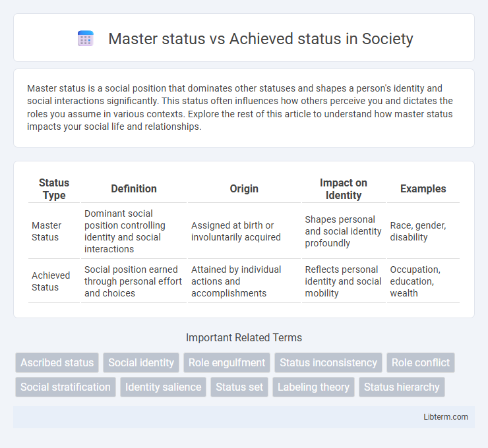Viewport: 488px width, 448px height.
Task: Select the Role engulfment tag
Action: (x=227, y=362)
